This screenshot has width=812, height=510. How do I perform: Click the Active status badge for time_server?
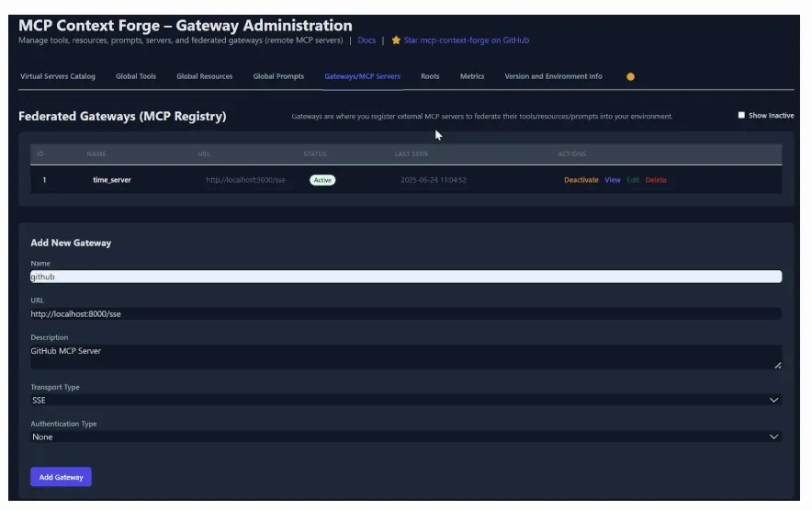[x=322, y=180]
